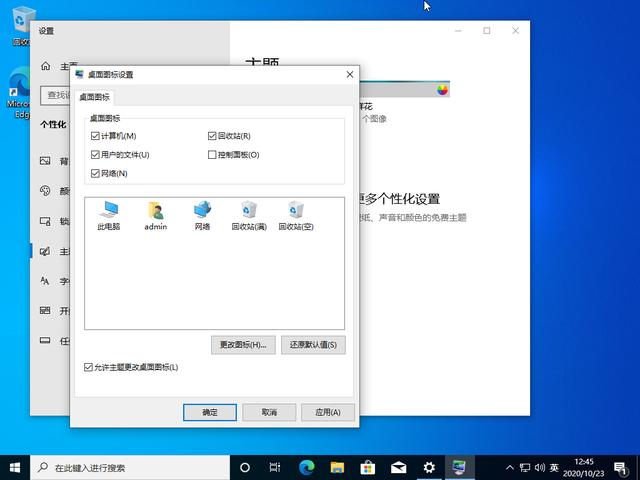
Task: Open the Microsoft Edge desktop shortcut
Action: click(19, 93)
